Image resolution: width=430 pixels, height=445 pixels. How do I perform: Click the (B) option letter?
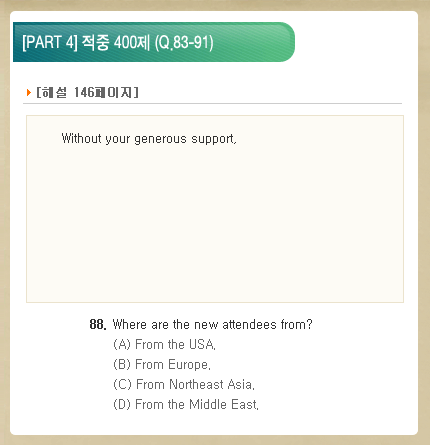click(122, 364)
